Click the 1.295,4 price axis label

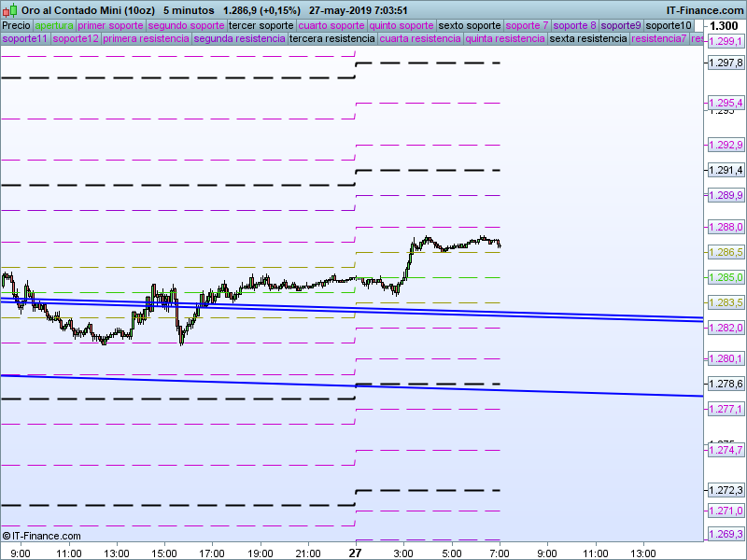726,103
